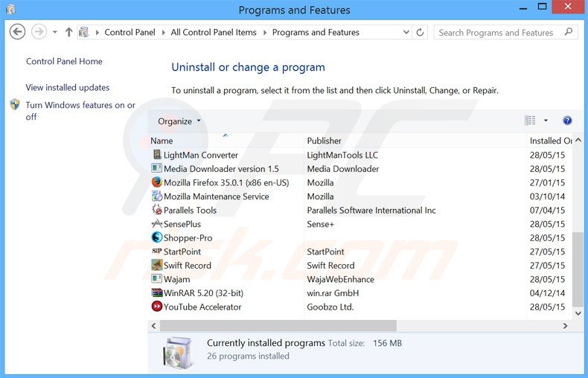Image resolution: width=588 pixels, height=378 pixels.
Task: Open the help question mark icon
Action: [567, 121]
